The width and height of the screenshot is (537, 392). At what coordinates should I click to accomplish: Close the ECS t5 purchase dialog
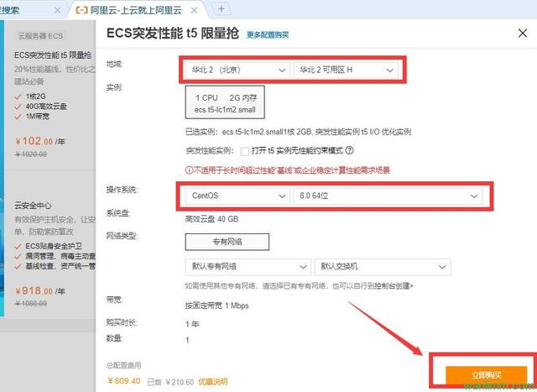click(522, 34)
